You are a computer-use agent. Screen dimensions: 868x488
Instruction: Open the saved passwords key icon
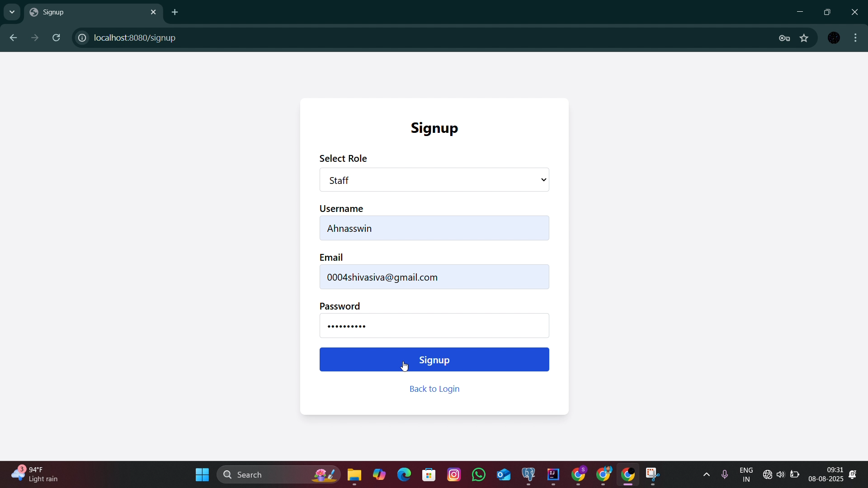coord(784,38)
